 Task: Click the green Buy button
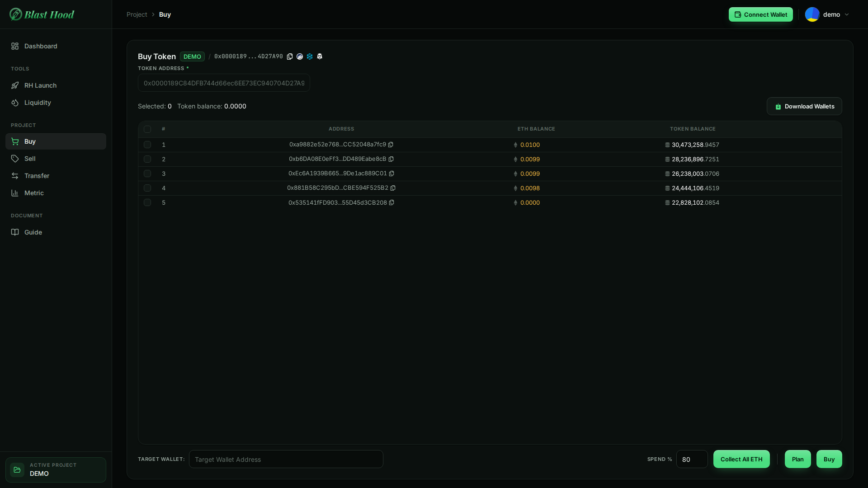point(829,459)
